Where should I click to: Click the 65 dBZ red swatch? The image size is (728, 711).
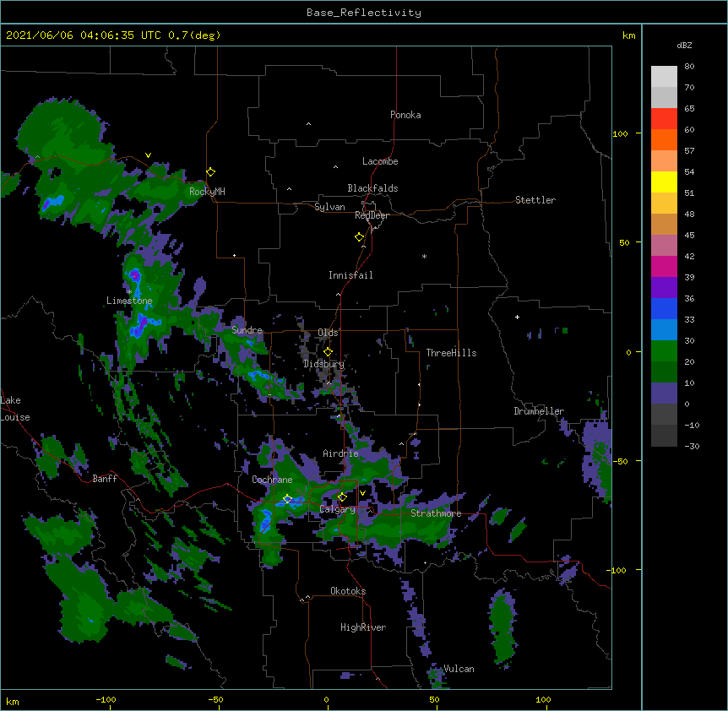[664, 119]
